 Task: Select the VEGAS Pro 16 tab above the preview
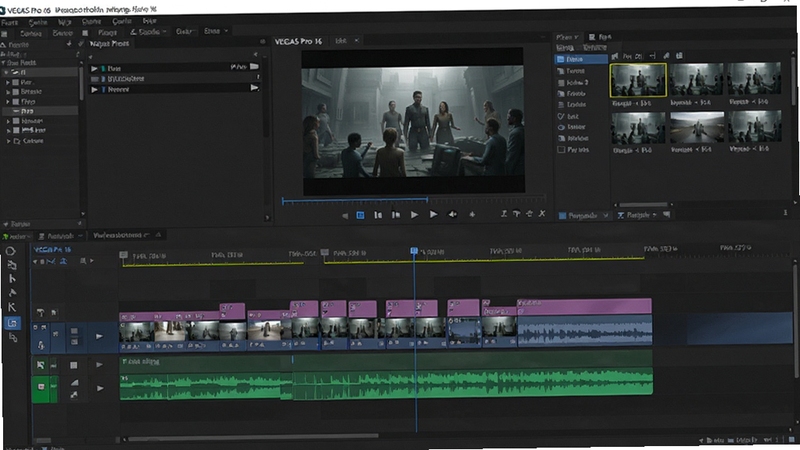coord(298,41)
